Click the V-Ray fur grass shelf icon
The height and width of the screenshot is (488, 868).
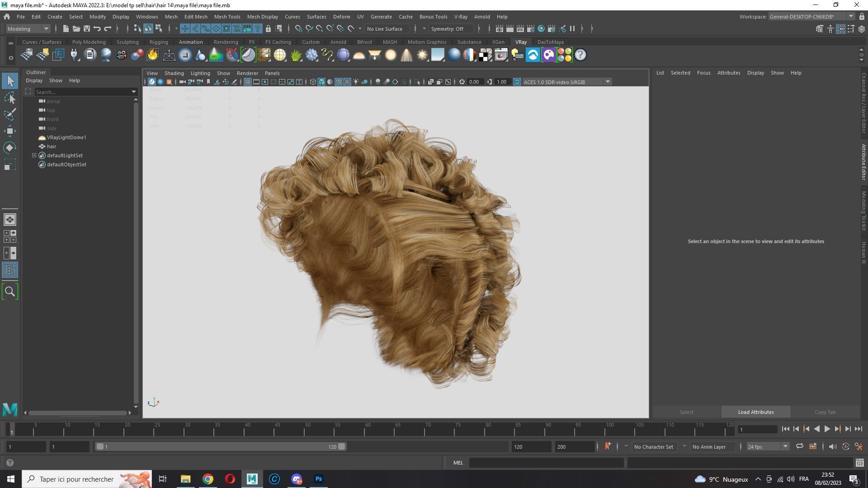(x=296, y=55)
